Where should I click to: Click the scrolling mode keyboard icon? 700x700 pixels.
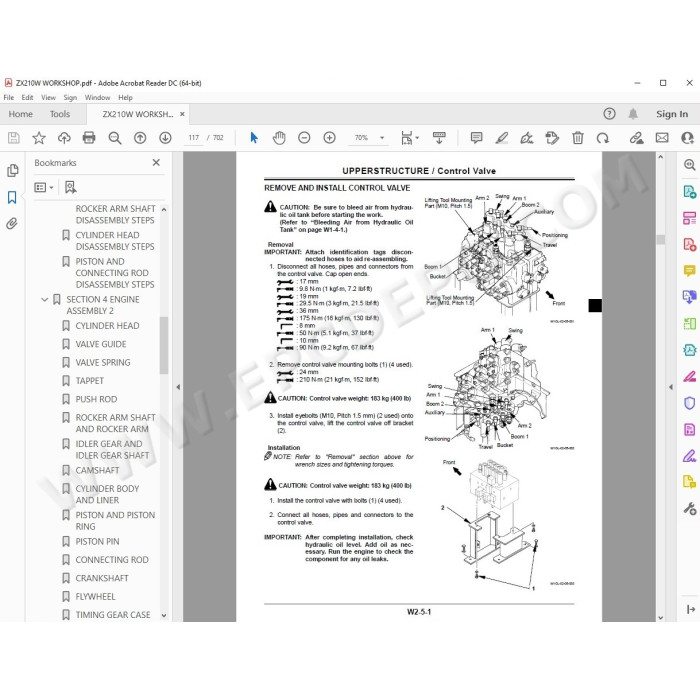[x=439, y=138]
